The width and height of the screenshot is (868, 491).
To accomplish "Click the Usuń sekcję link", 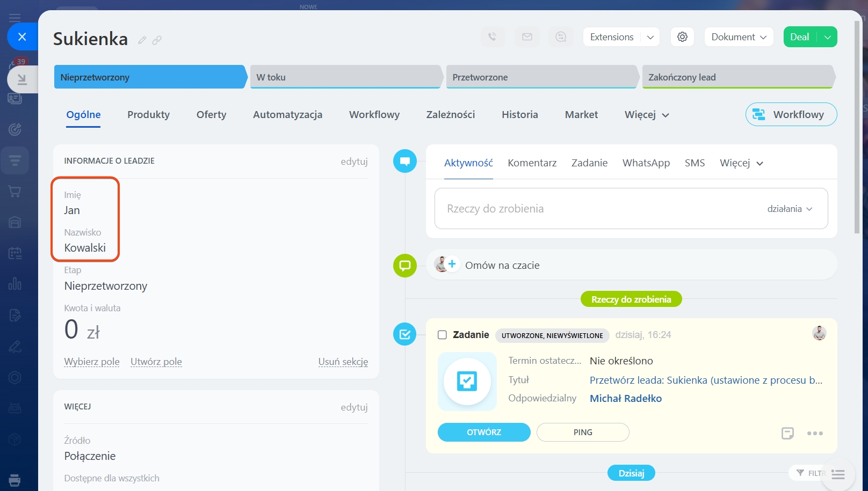I will click(x=343, y=362).
